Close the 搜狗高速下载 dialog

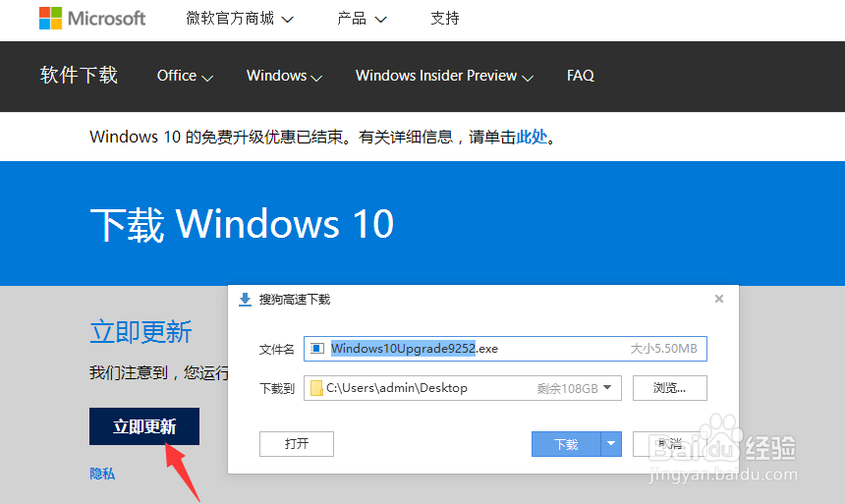click(719, 299)
